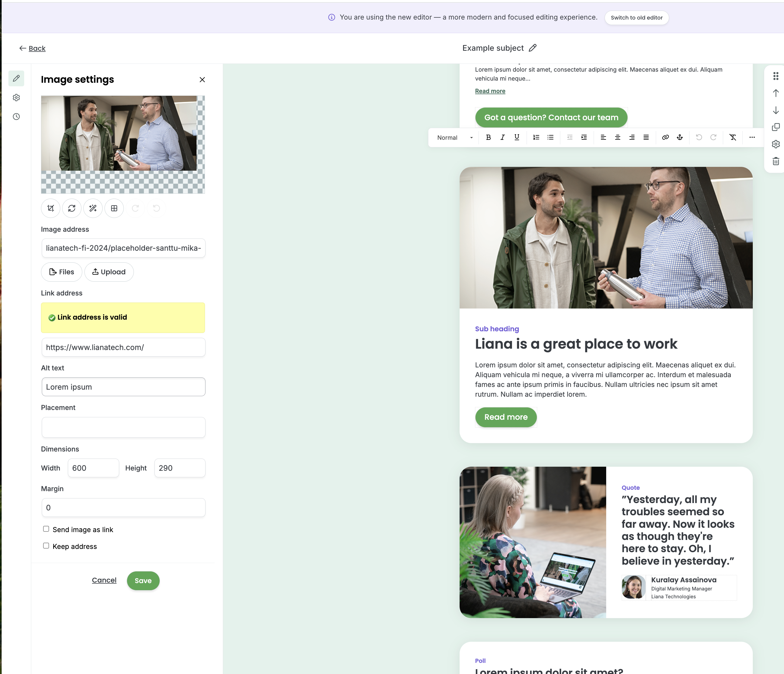This screenshot has width=784, height=674.
Task: Click the Got a question? Contact our team button
Action: (x=551, y=118)
